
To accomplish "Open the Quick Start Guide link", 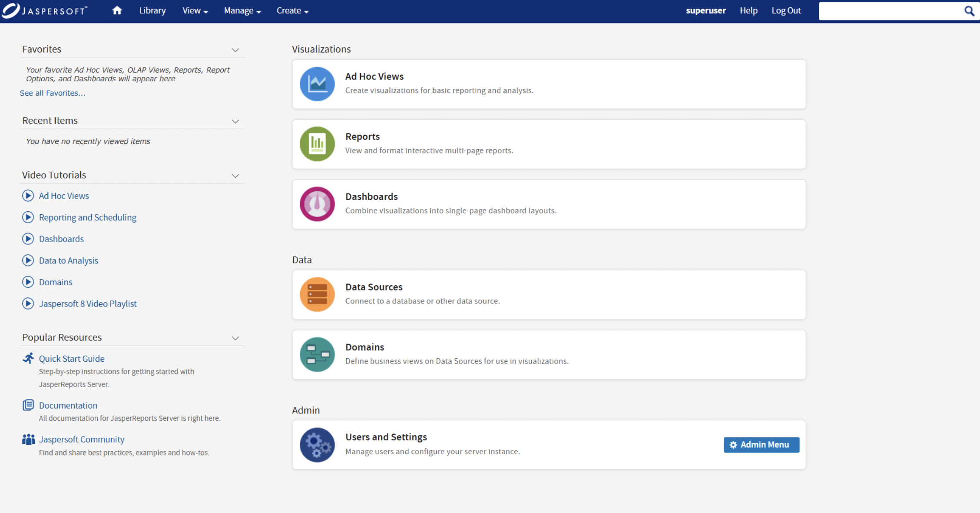I will tap(72, 359).
